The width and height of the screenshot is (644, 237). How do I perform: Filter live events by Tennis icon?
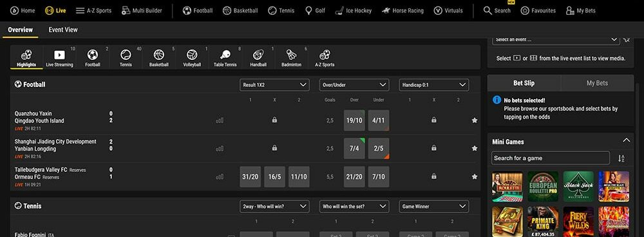(x=126, y=58)
